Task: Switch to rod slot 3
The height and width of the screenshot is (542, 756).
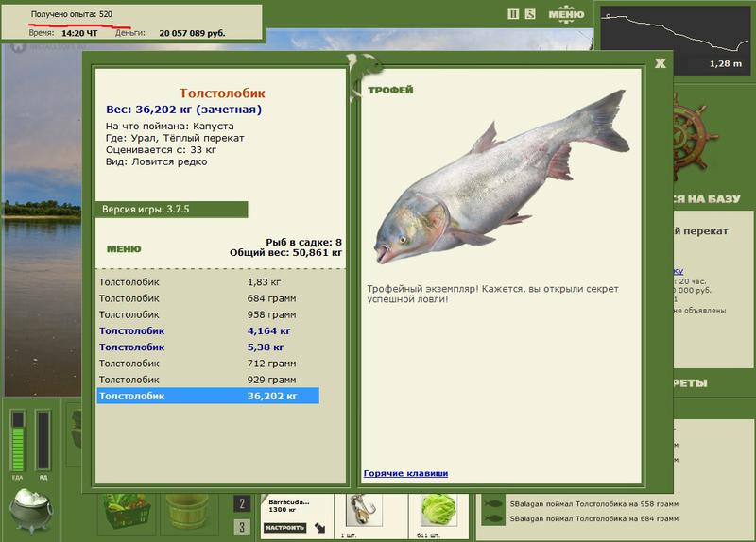Action: coord(242,527)
